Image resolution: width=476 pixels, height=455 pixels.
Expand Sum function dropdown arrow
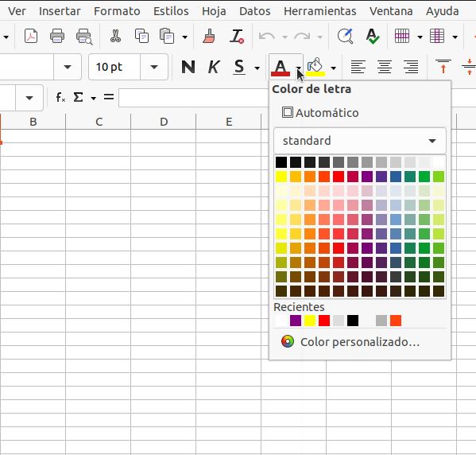point(94,98)
